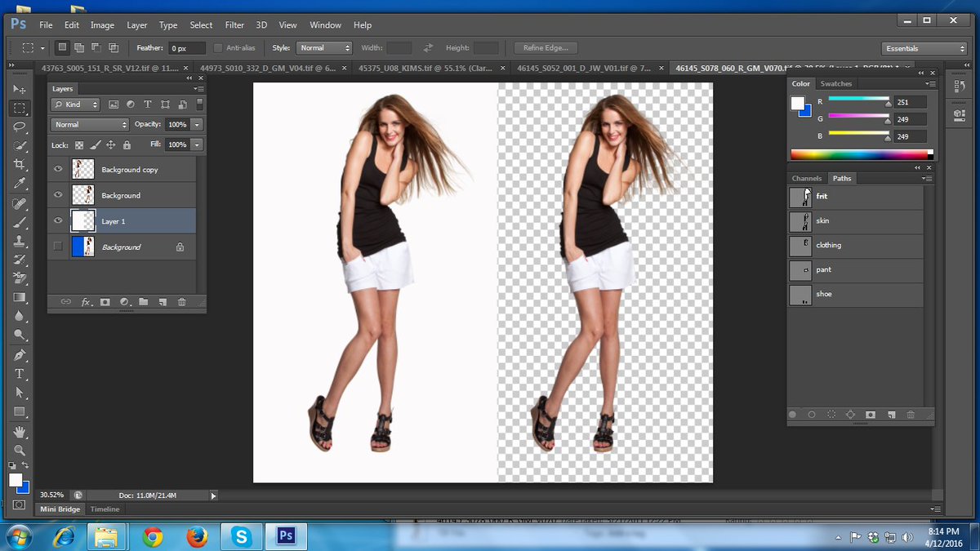Open the Select menu
The width and height of the screenshot is (980, 551).
[x=201, y=25]
